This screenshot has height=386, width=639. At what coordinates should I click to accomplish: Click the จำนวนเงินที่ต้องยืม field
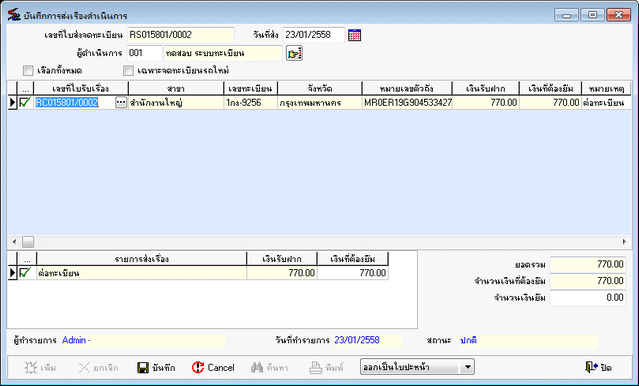point(588,281)
